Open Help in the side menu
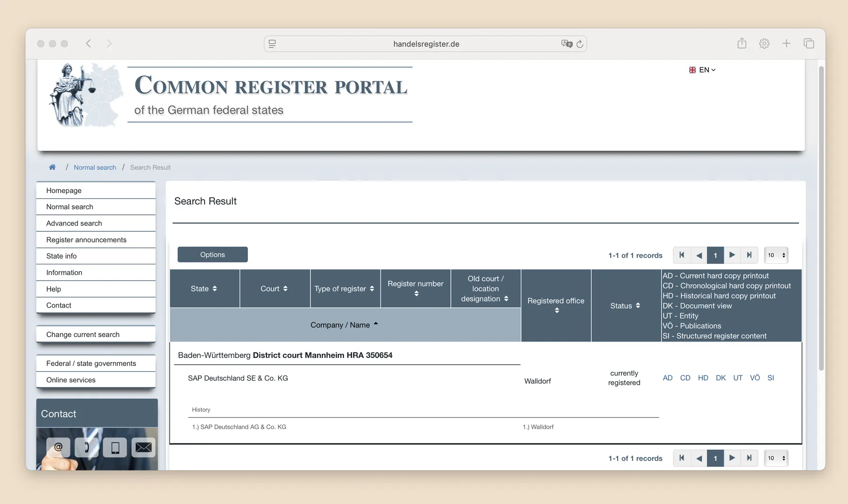Viewport: 848px width, 504px height. click(x=96, y=289)
